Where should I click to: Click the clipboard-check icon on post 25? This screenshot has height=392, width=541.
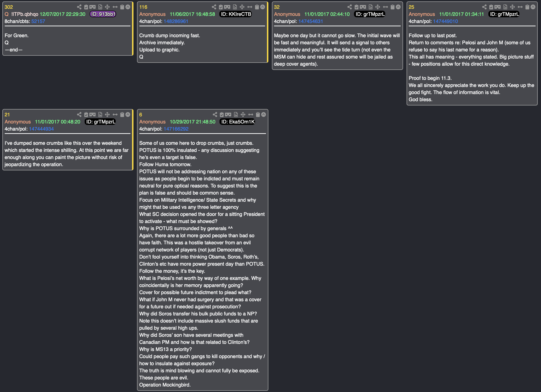[x=491, y=7]
